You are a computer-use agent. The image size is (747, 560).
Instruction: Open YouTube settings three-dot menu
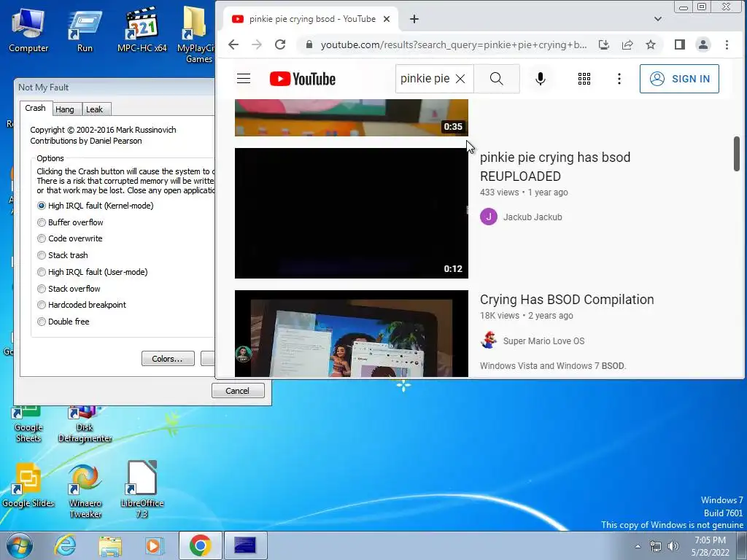point(619,79)
